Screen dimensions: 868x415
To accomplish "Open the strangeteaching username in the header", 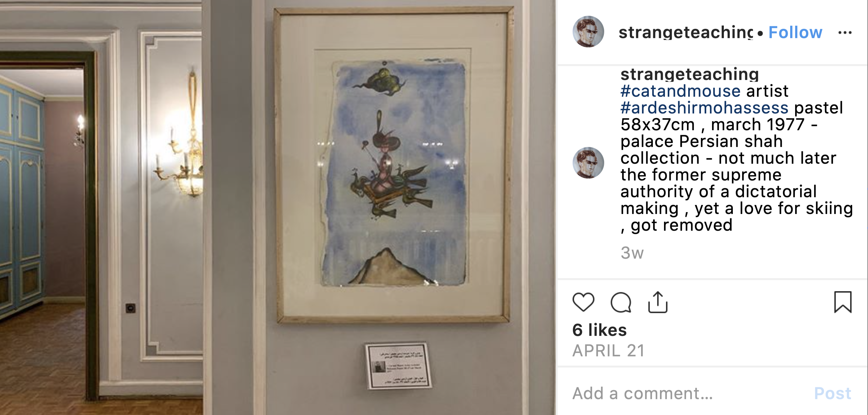I will click(686, 32).
